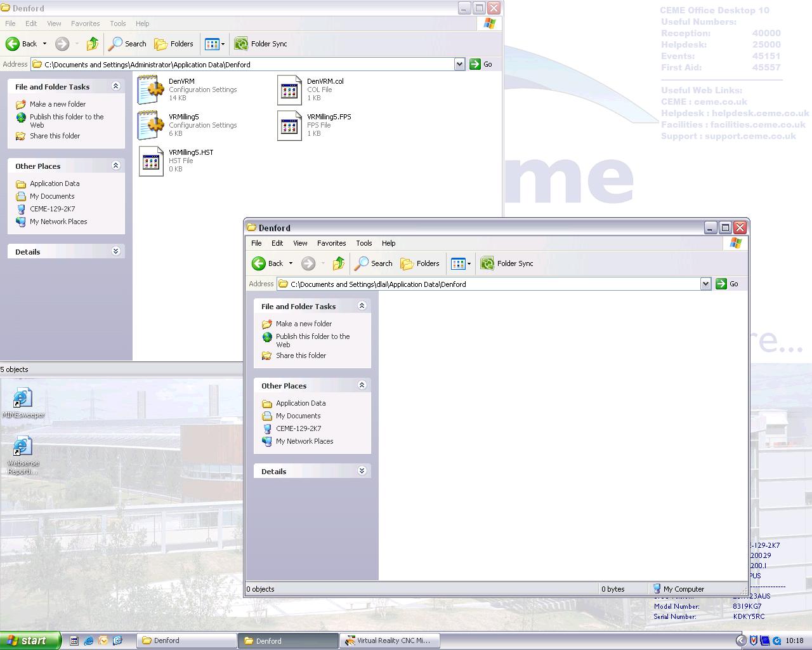Collapse File and Folder Tasks in Administrator window
The width and height of the screenshot is (812, 650).
point(116,86)
